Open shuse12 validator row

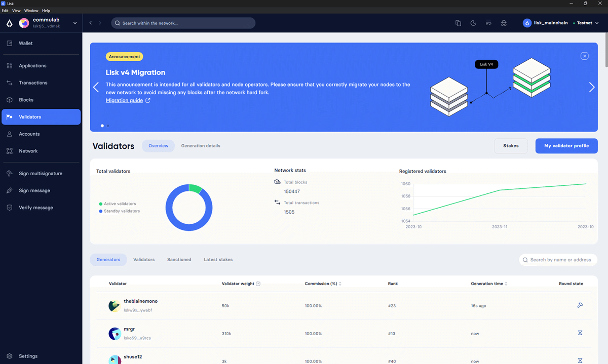tap(344, 356)
